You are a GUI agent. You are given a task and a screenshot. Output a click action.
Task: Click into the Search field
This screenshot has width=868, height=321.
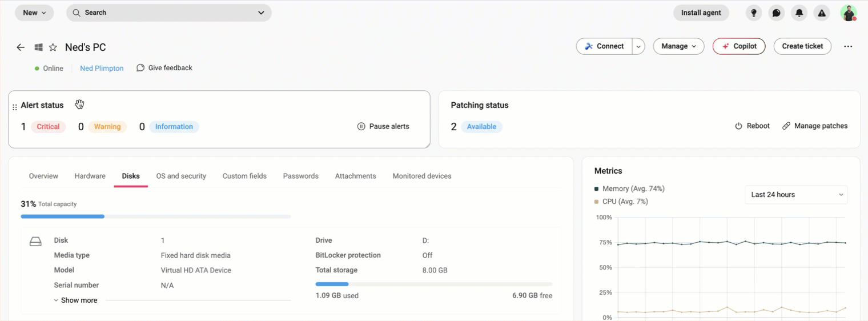coord(169,13)
